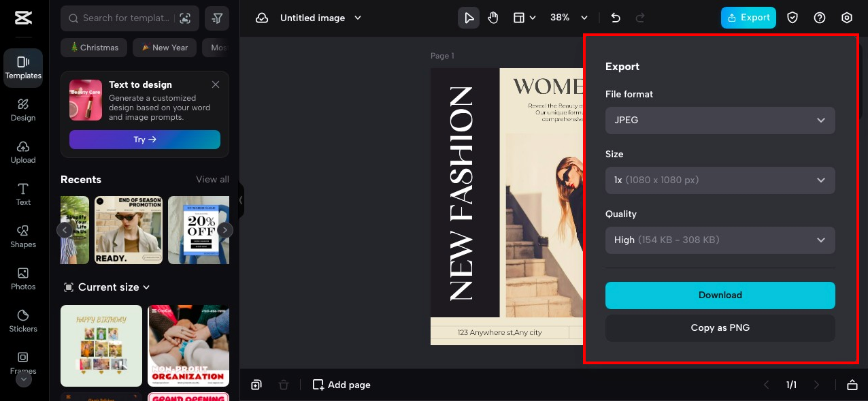Open the layout view dropdown

click(524, 18)
